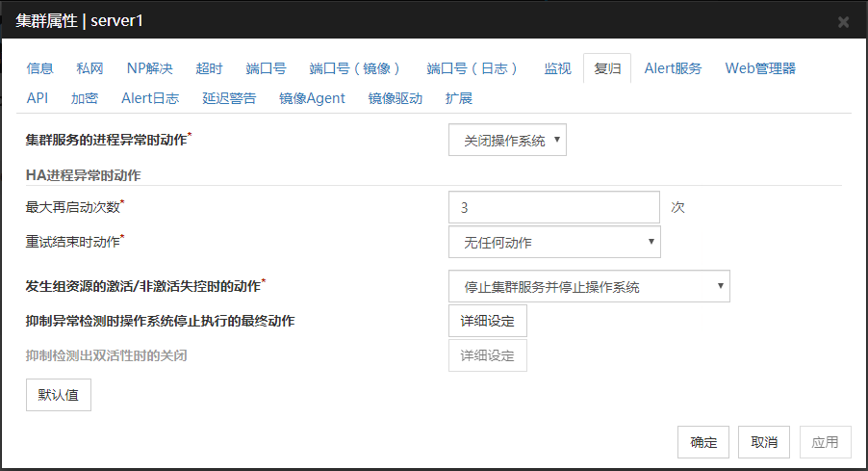Go to the 超时 tab

(x=209, y=68)
